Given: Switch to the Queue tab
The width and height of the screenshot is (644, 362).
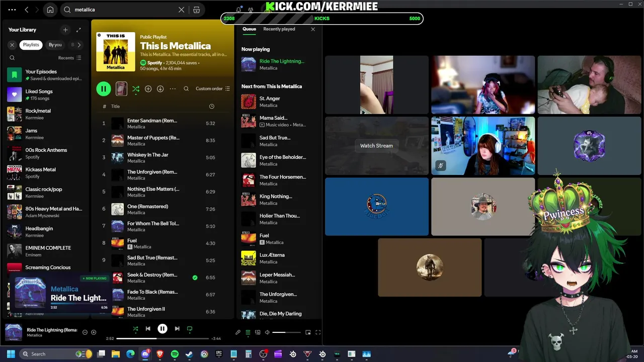Looking at the screenshot, I should (249, 29).
